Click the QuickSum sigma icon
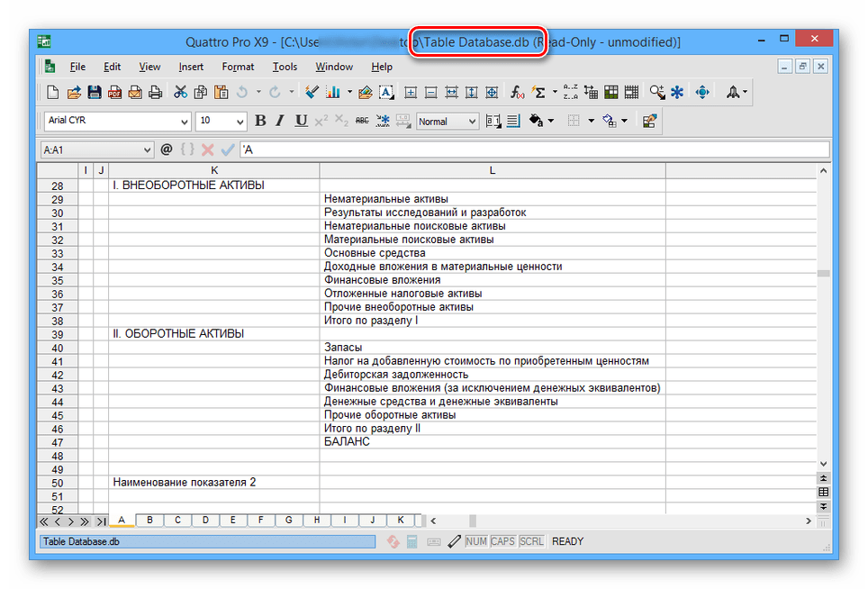This screenshot has width=868, height=589. 538,92
